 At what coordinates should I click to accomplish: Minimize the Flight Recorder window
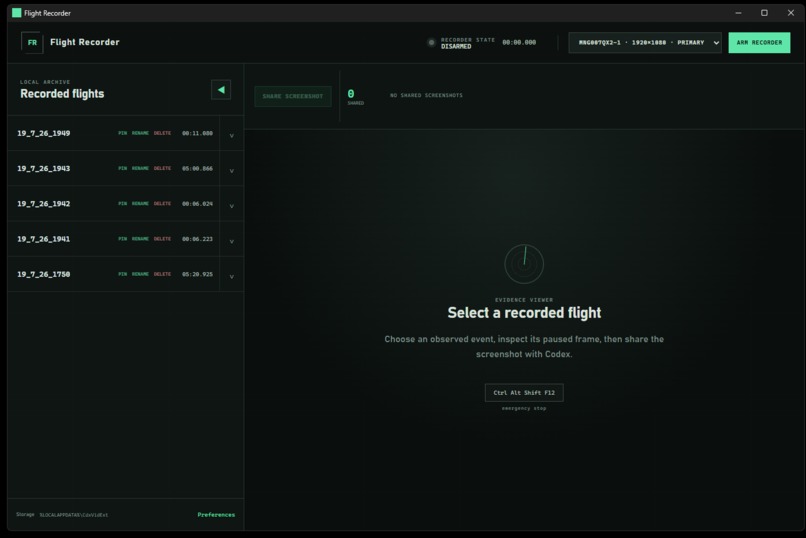point(738,13)
